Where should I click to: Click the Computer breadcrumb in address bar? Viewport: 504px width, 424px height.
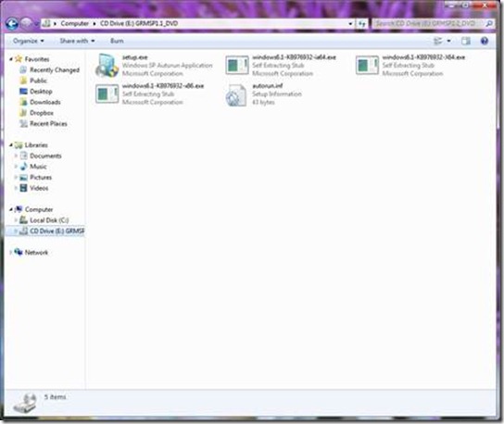pyautogui.click(x=74, y=23)
